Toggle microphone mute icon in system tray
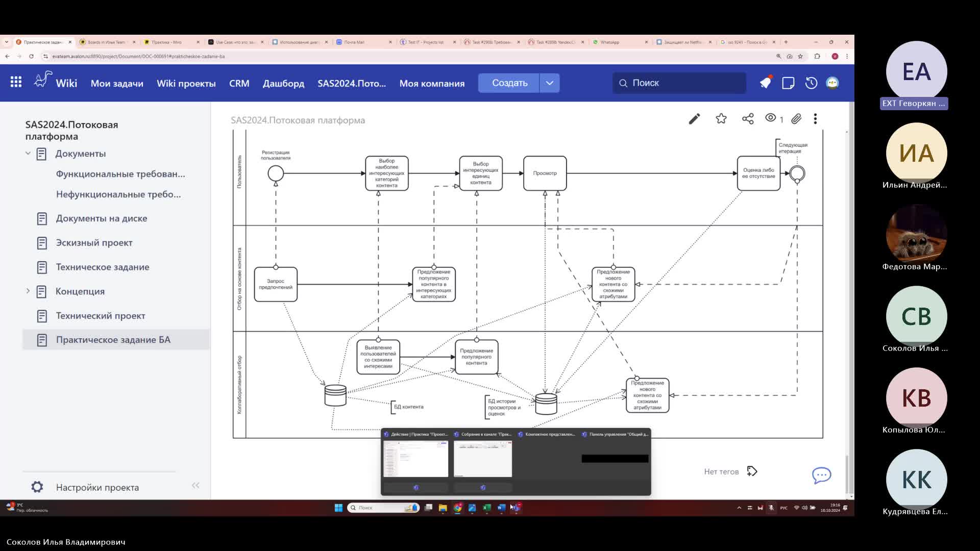This screenshot has height=551, width=980. (771, 508)
